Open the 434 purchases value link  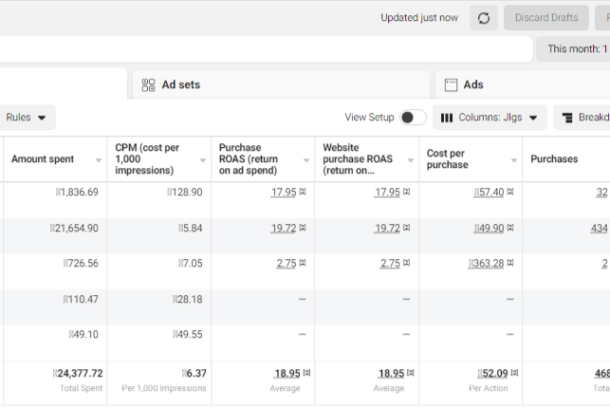(598, 228)
